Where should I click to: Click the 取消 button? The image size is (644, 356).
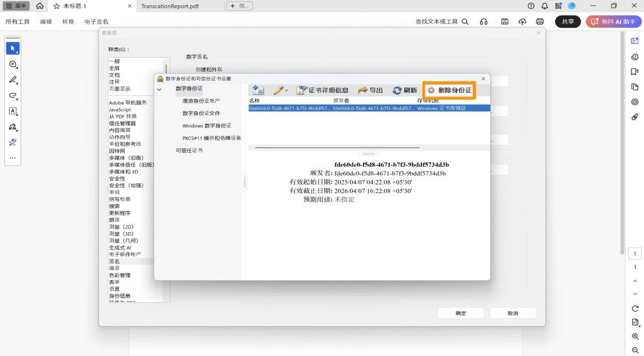coord(513,313)
